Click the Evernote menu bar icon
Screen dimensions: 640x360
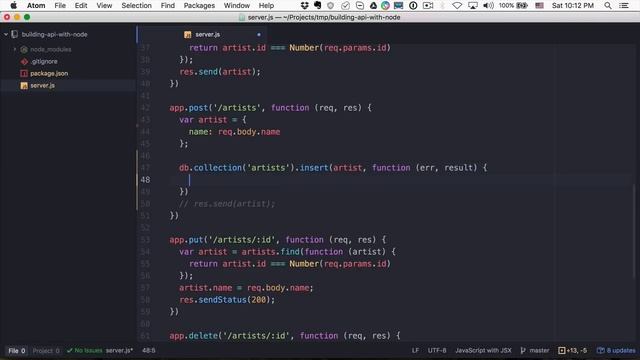318,6
